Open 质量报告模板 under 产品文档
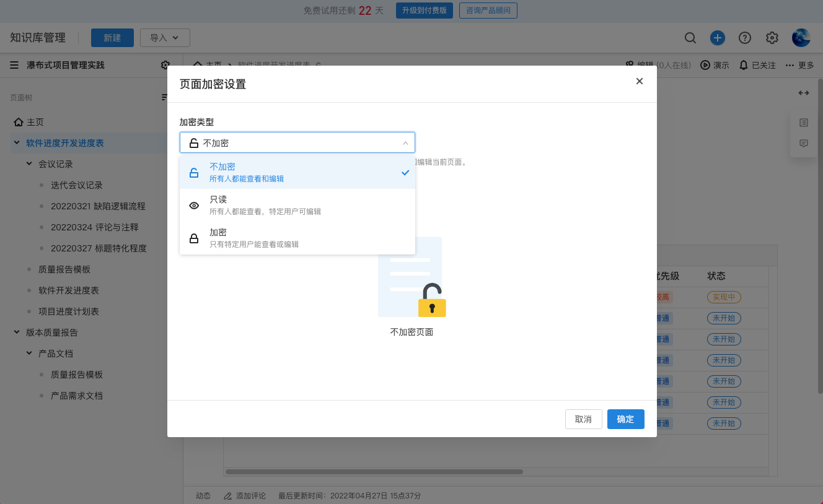The width and height of the screenshot is (823, 504). tap(77, 375)
